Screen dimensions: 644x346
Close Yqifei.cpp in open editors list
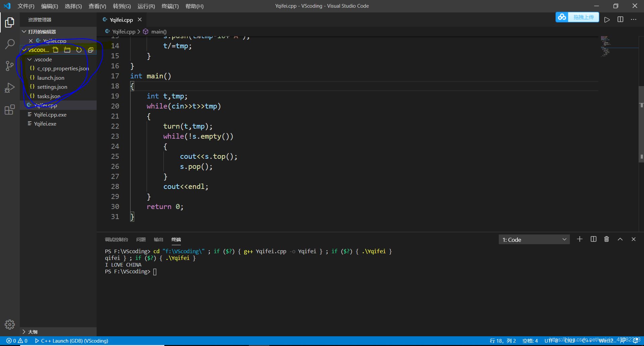(x=31, y=41)
